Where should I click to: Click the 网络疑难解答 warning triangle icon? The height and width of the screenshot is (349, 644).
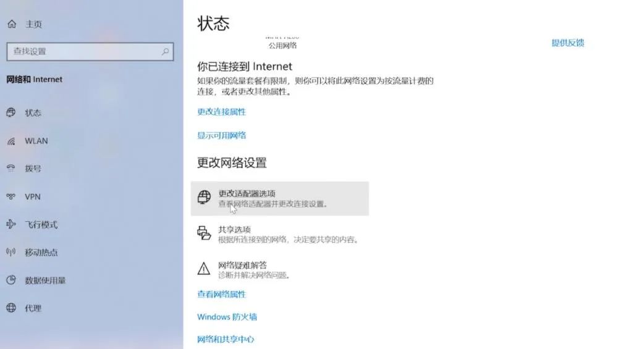coord(204,269)
